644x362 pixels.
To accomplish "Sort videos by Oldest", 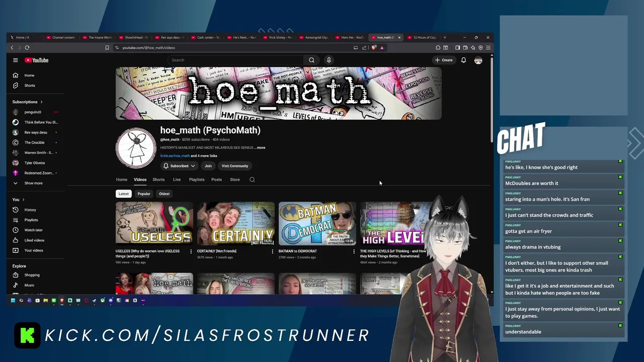I will pyautogui.click(x=164, y=194).
